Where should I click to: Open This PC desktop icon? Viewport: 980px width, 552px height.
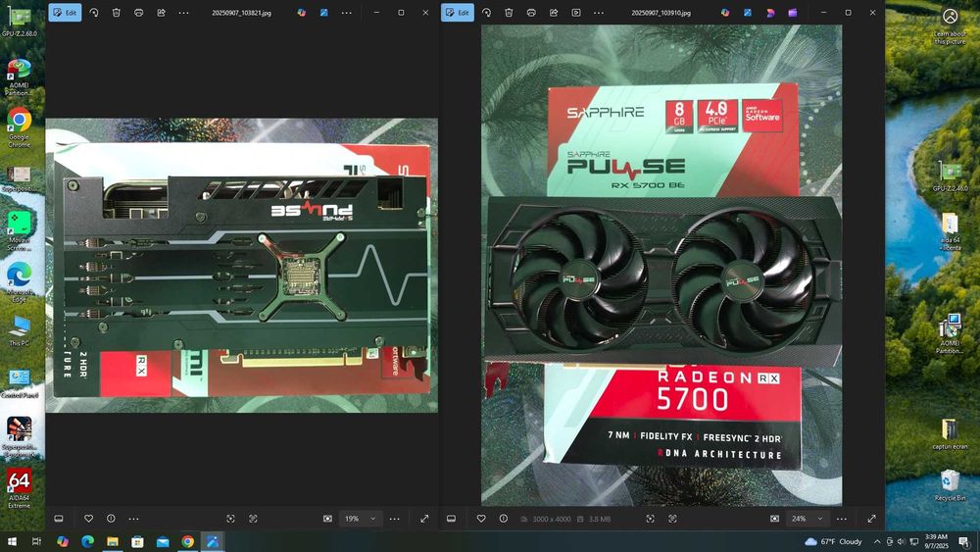20,330
